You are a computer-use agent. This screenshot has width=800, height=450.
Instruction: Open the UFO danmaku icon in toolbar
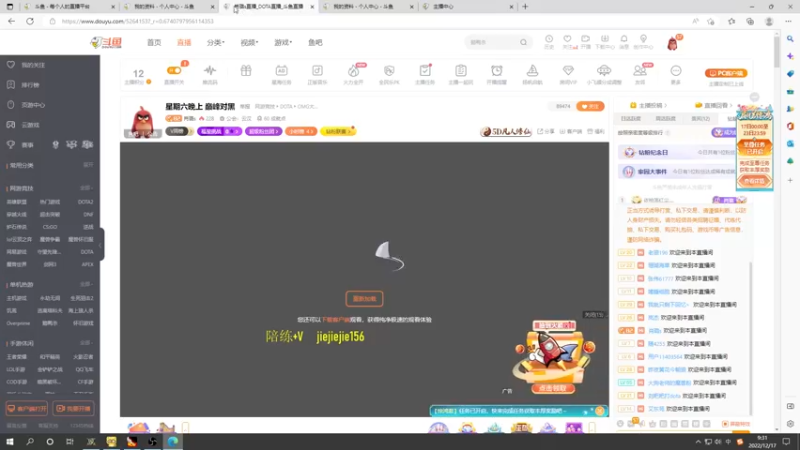(x=604, y=73)
